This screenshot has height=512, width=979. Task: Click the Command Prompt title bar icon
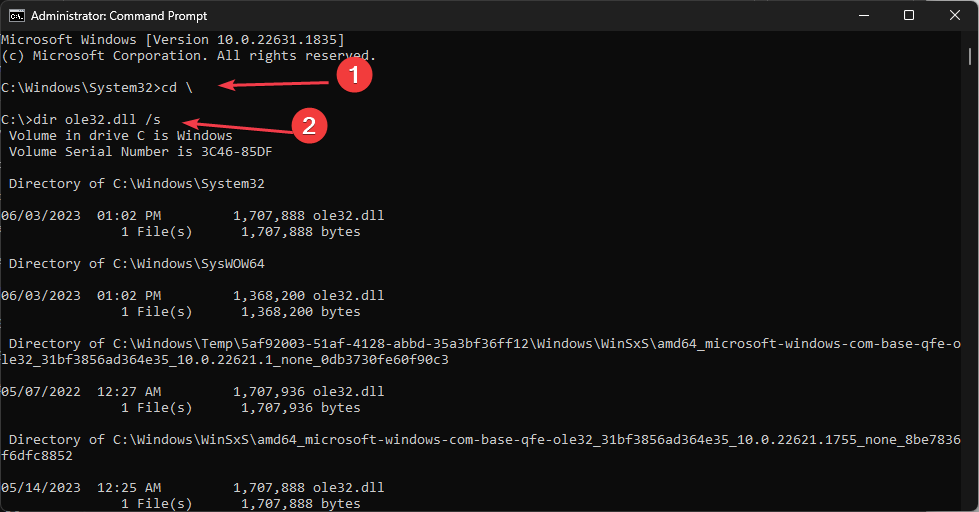coord(16,15)
